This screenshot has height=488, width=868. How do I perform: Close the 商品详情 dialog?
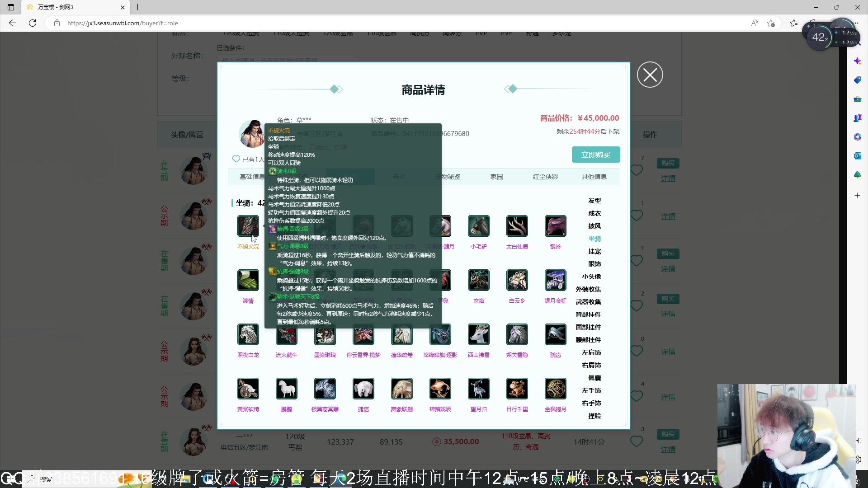[650, 75]
